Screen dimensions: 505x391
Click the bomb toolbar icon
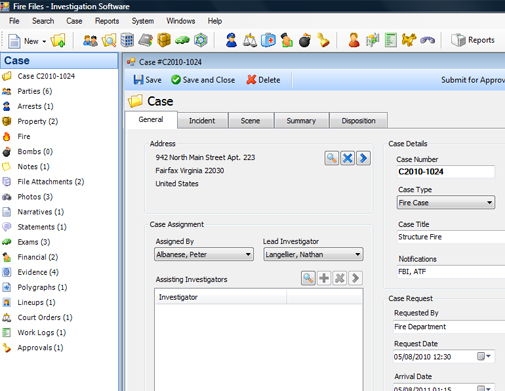click(x=305, y=41)
